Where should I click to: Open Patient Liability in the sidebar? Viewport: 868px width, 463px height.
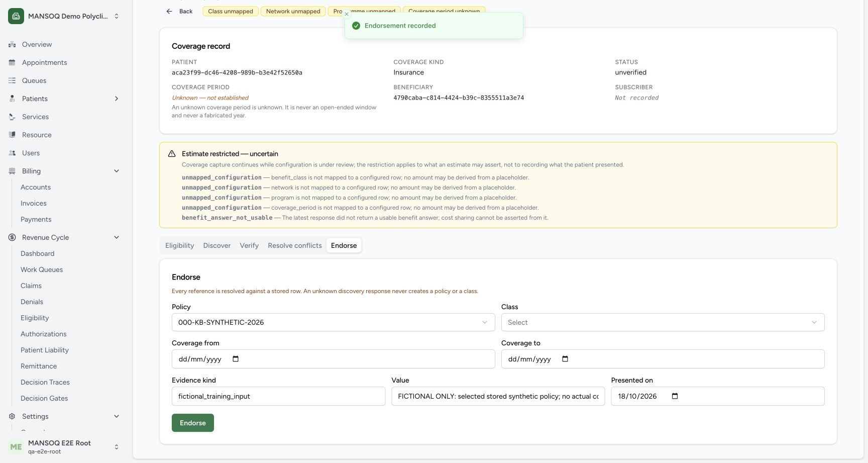tap(45, 350)
